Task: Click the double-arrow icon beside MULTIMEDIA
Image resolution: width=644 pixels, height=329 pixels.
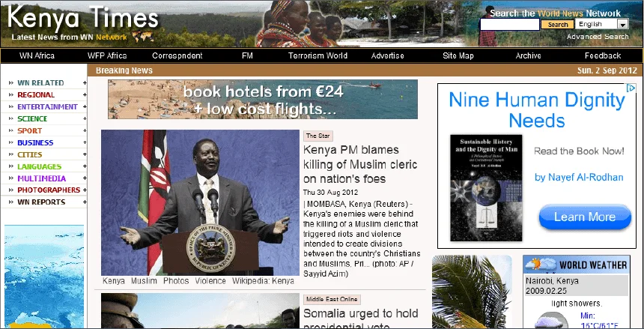Action: tap(10, 179)
